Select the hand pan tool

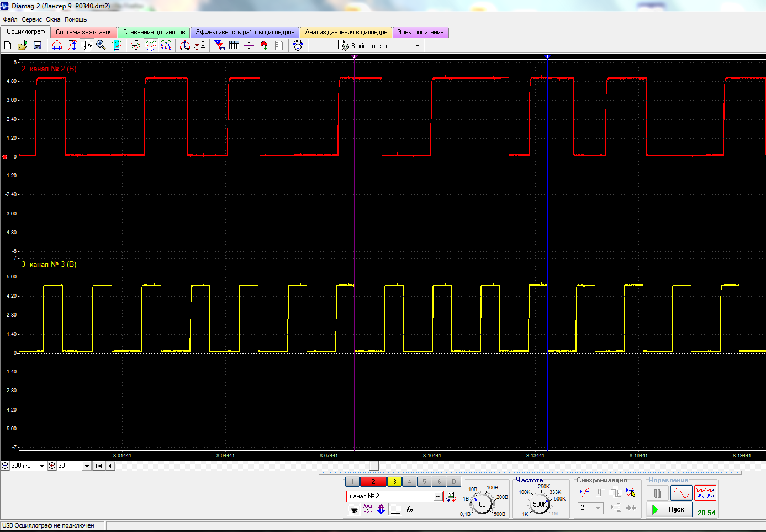[87, 45]
